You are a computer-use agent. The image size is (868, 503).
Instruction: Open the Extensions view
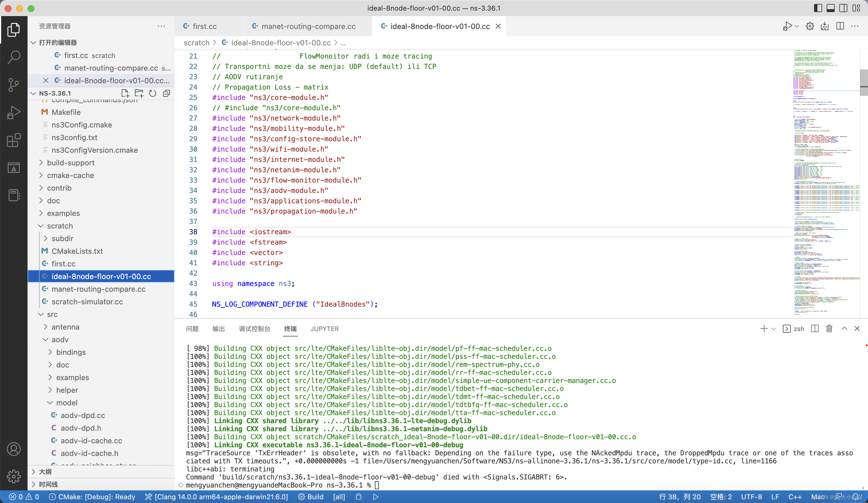pyautogui.click(x=14, y=140)
